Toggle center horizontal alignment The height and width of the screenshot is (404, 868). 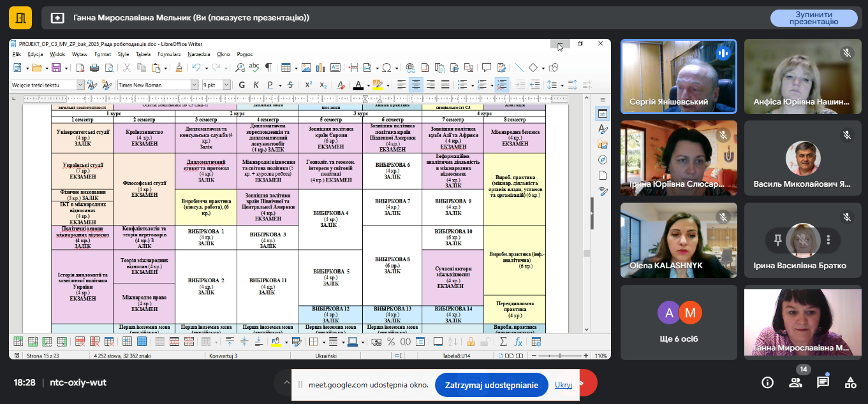[x=416, y=85]
